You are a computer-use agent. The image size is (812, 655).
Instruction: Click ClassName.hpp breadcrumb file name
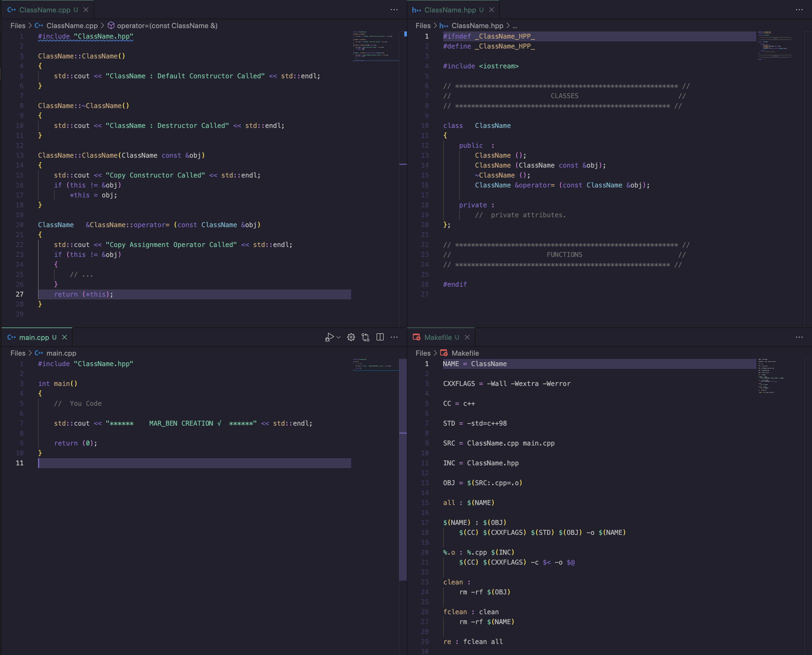point(477,26)
